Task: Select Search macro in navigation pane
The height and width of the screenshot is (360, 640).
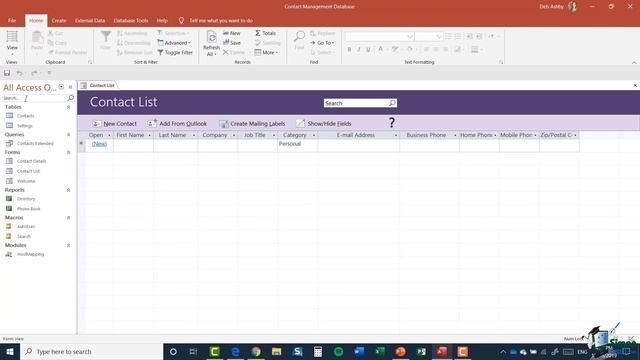Action: coord(24,236)
